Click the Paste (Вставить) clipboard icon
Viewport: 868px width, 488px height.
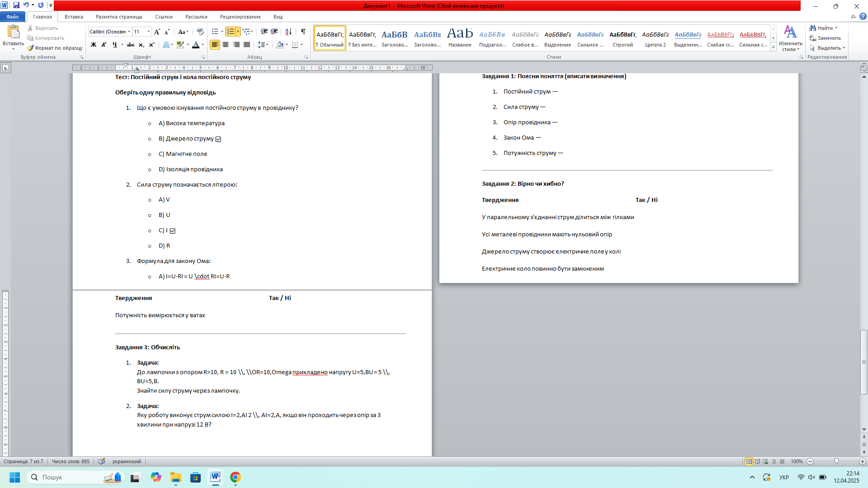tap(14, 32)
